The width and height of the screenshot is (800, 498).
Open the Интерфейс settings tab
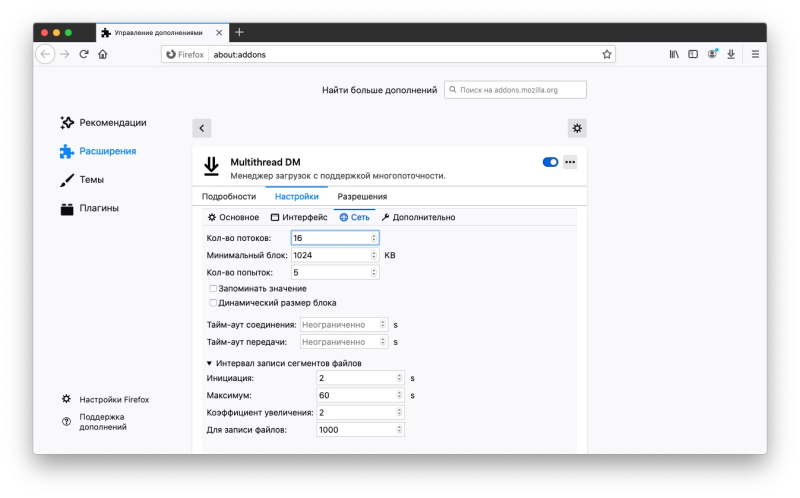pos(299,217)
